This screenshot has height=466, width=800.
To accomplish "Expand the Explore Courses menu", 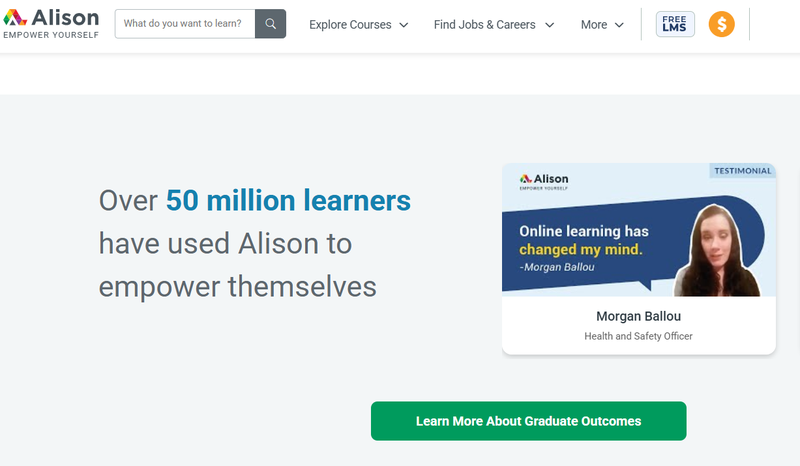I will pos(359,24).
